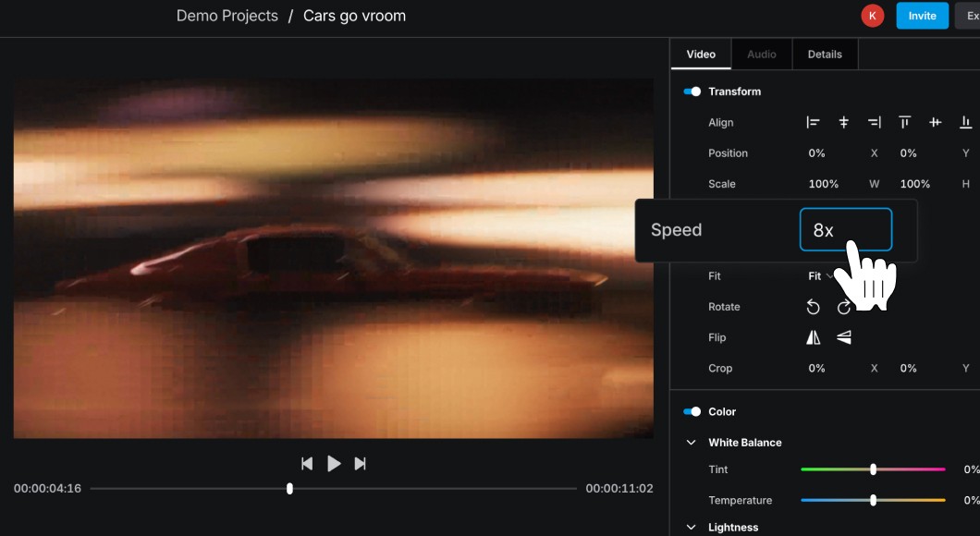Click the Invite button
The width and height of the screenshot is (980, 536).
point(922,16)
